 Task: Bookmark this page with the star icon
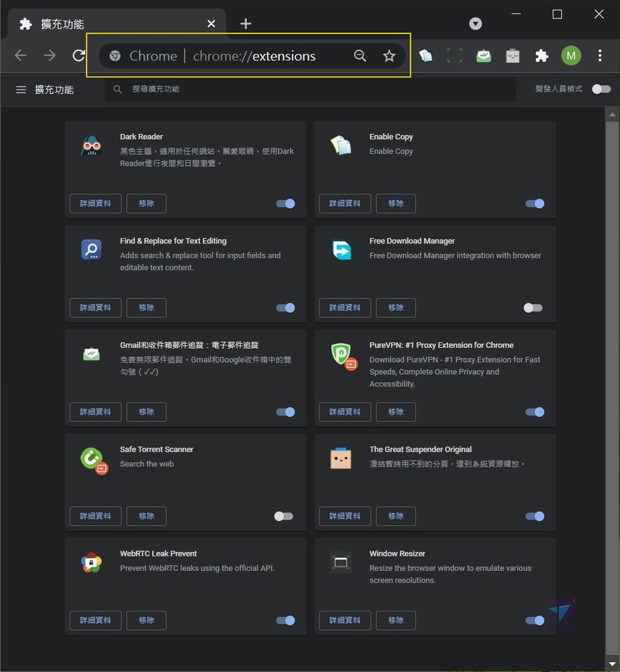pos(389,56)
